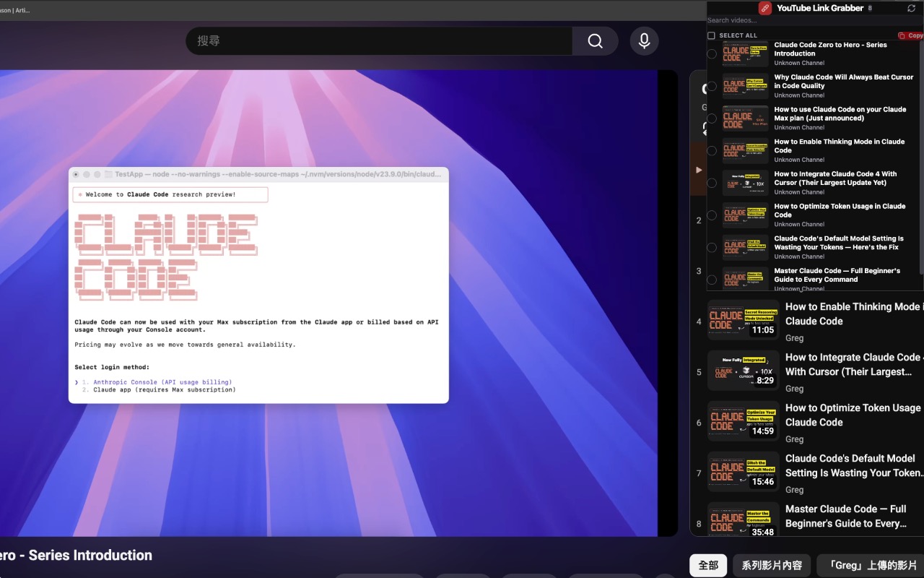Select the 'Master Claude Code' video circle
The height and width of the screenshot is (578, 924).
point(711,280)
